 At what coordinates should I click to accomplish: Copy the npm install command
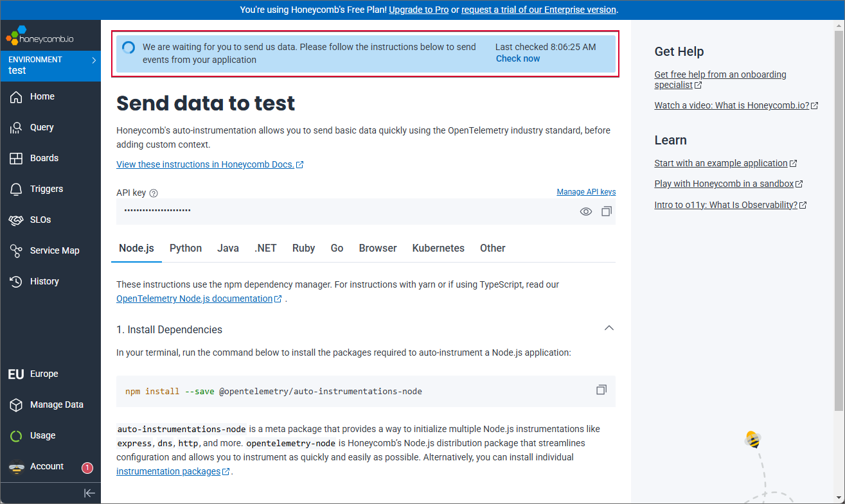click(x=601, y=390)
